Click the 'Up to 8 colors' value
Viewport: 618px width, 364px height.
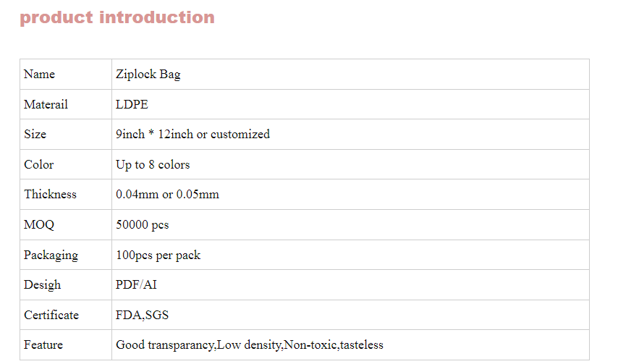153,165
